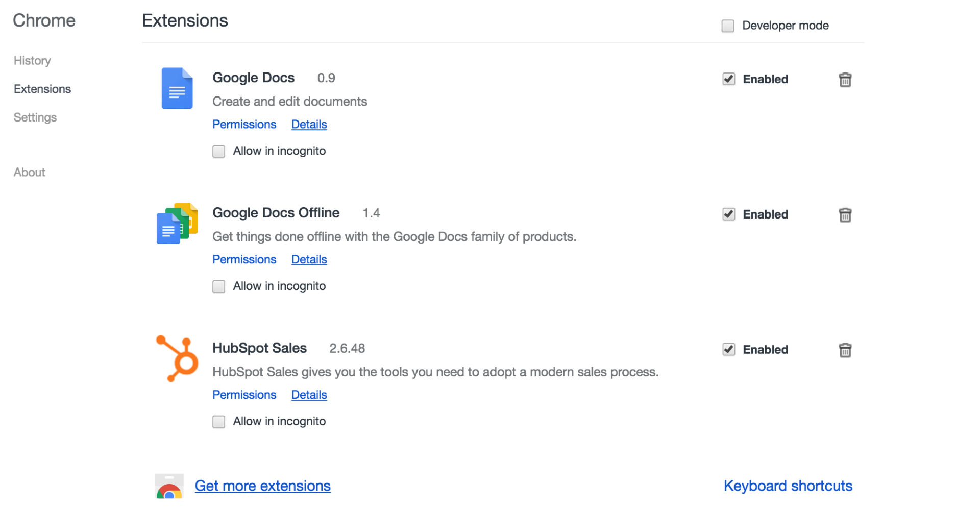The width and height of the screenshot is (980, 532).
Task: Trash the HubSpot Sales extension
Action: click(x=845, y=350)
